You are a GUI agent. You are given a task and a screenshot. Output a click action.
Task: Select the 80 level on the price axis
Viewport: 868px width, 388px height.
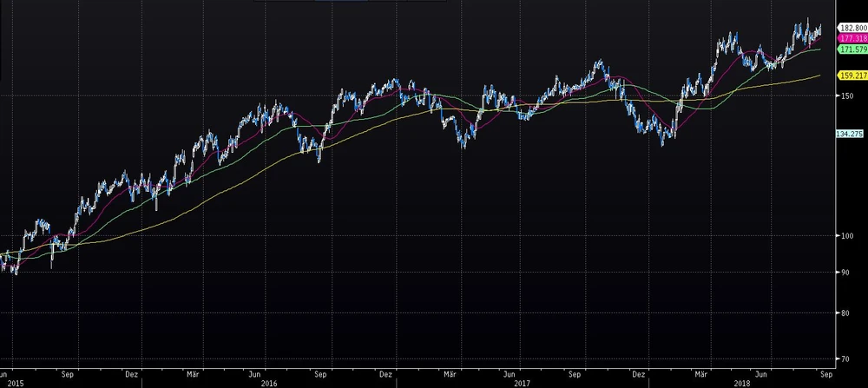tap(843, 313)
